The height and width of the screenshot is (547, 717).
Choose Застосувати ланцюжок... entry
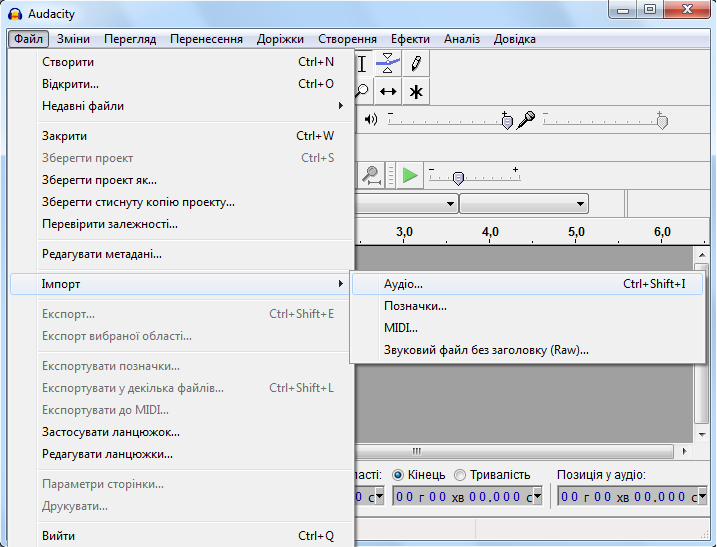coord(182,432)
